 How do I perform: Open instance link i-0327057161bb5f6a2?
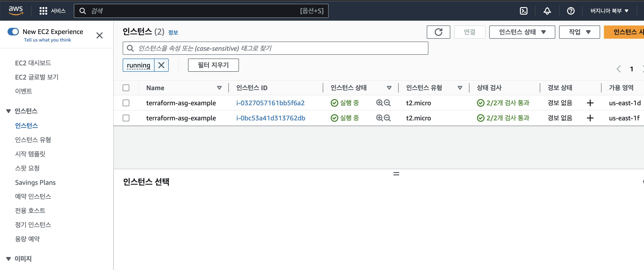(270, 103)
